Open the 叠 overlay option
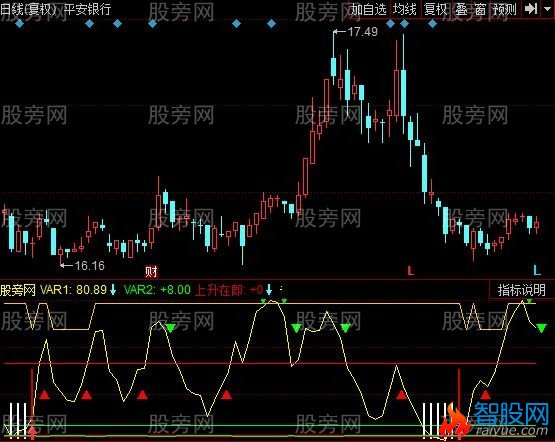This screenshot has height=442, width=555. coord(461,9)
